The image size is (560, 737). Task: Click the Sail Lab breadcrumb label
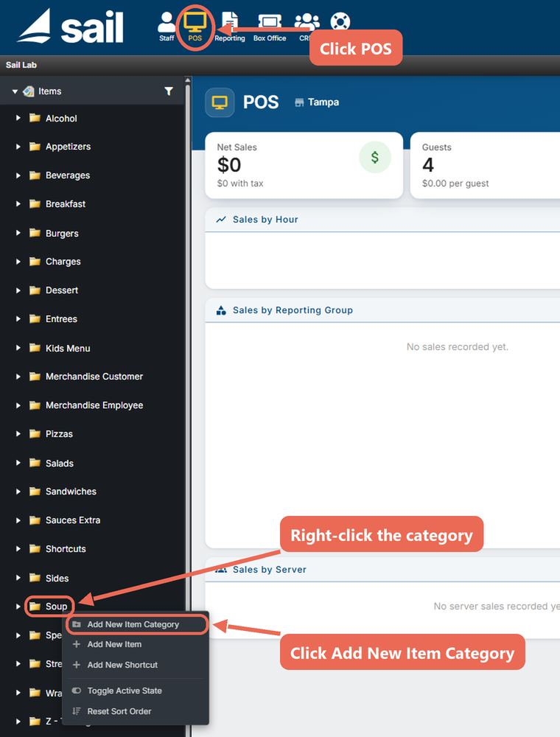[21, 65]
